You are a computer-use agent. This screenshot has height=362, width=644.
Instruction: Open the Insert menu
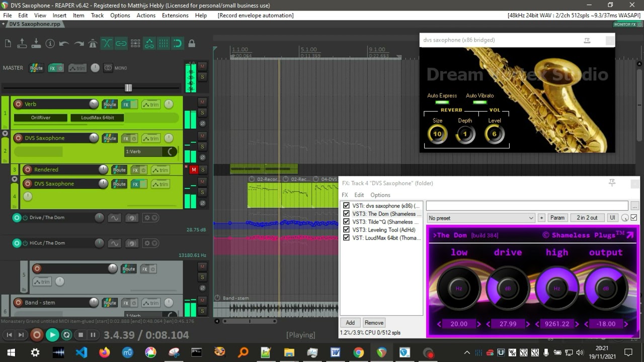[x=59, y=16]
